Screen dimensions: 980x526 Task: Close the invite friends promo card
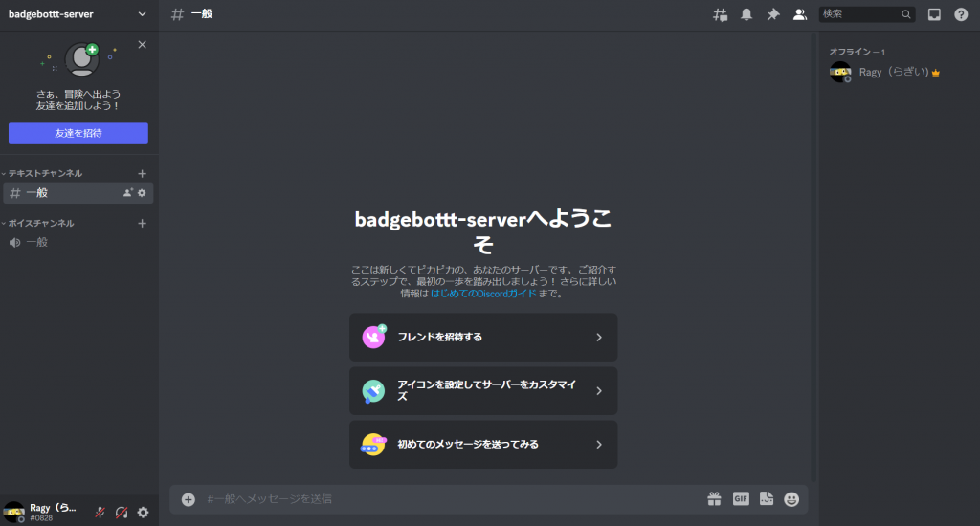tap(143, 44)
